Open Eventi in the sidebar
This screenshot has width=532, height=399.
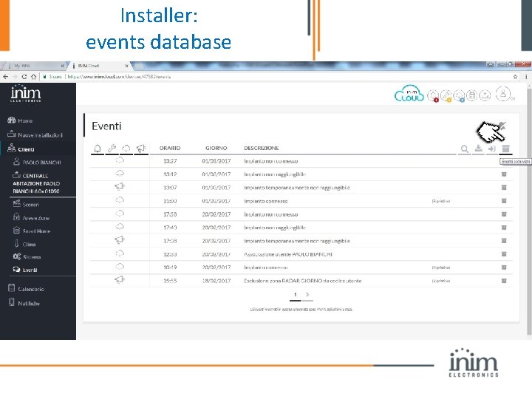(25, 270)
